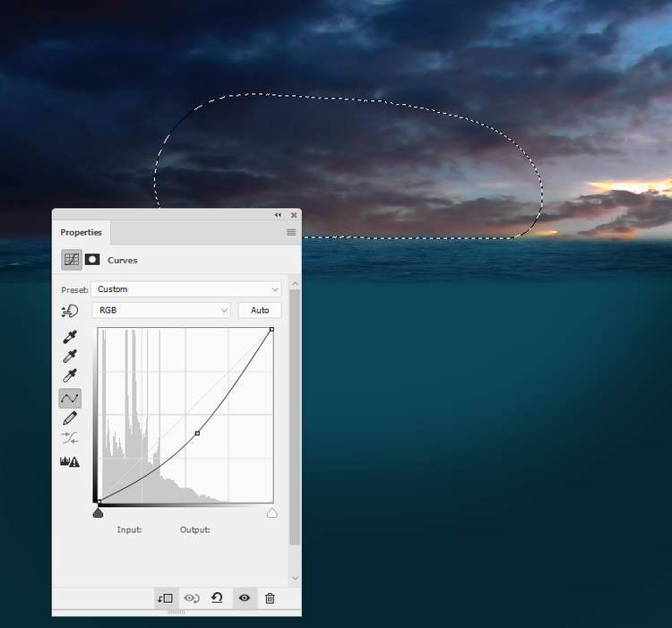Select edit points to modify curve tool
The height and width of the screenshot is (628, 672).
70,399
